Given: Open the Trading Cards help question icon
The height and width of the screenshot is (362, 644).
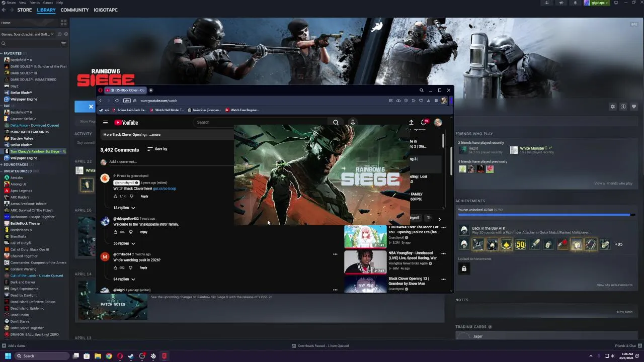Looking at the screenshot, I should [x=490, y=327].
